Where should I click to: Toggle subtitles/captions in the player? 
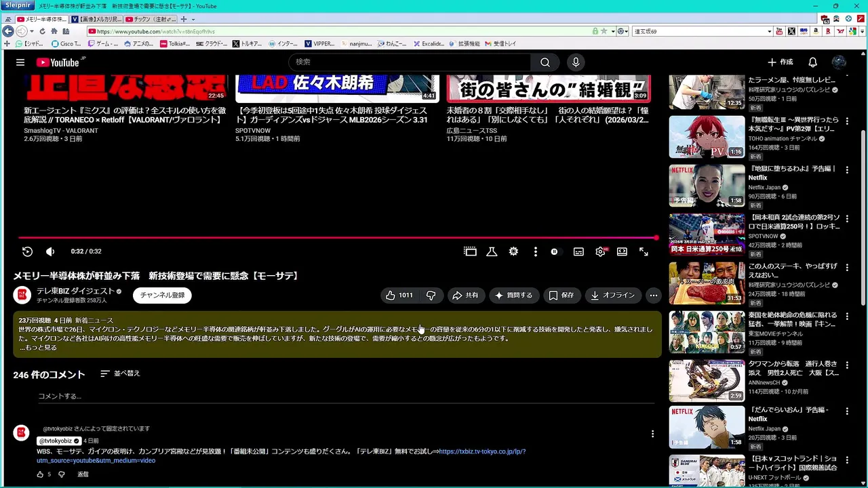578,251
